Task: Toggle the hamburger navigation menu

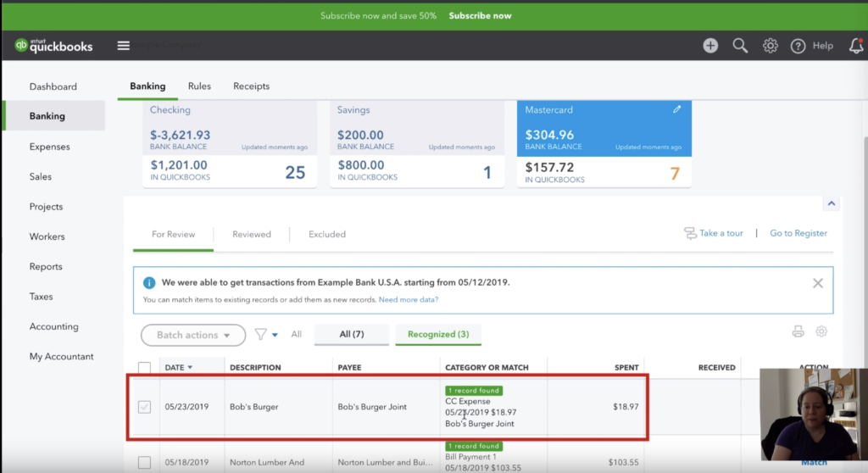Action: [124, 46]
